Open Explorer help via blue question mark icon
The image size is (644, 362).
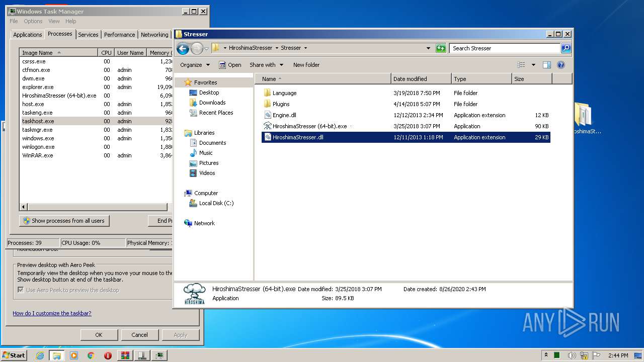pyautogui.click(x=561, y=65)
